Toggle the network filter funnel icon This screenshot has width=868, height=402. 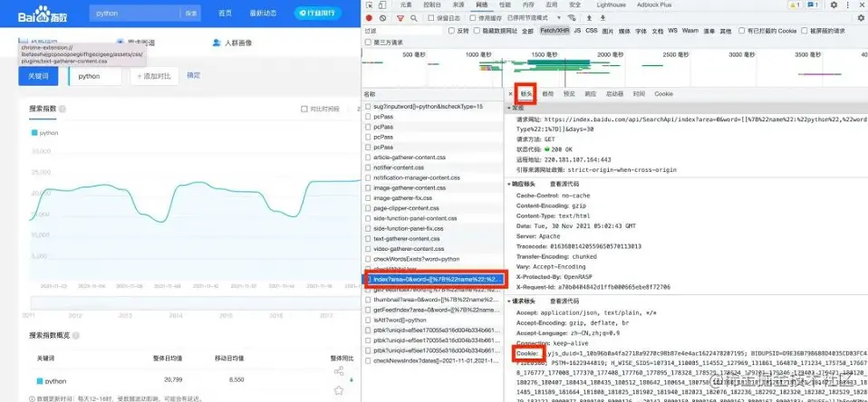point(399,17)
